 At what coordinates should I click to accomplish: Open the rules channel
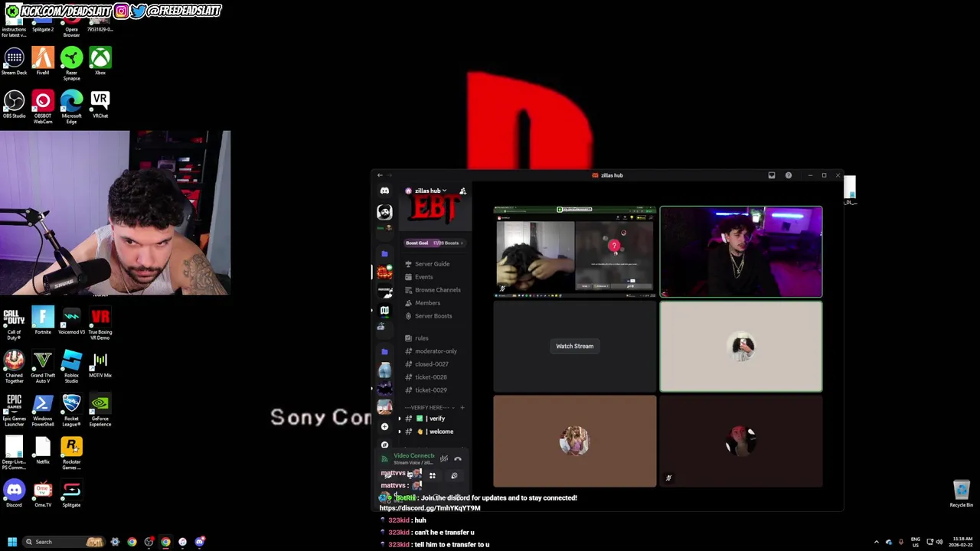[422, 338]
